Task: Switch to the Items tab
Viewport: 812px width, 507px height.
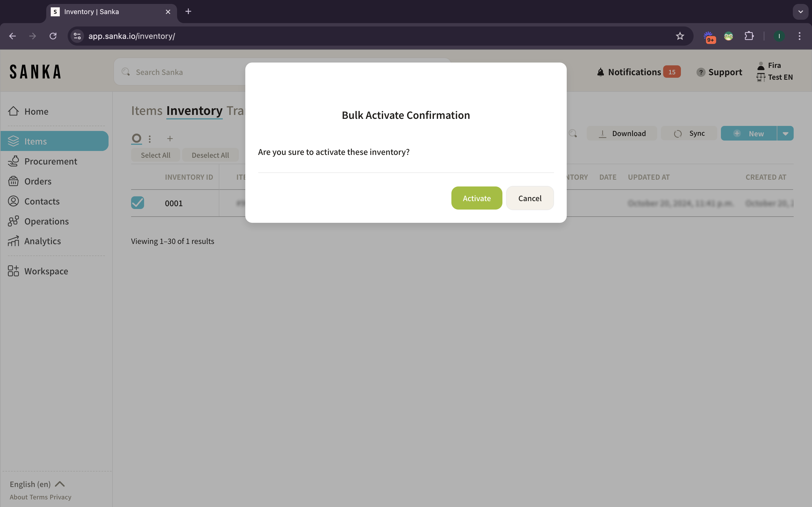Action: click(147, 111)
